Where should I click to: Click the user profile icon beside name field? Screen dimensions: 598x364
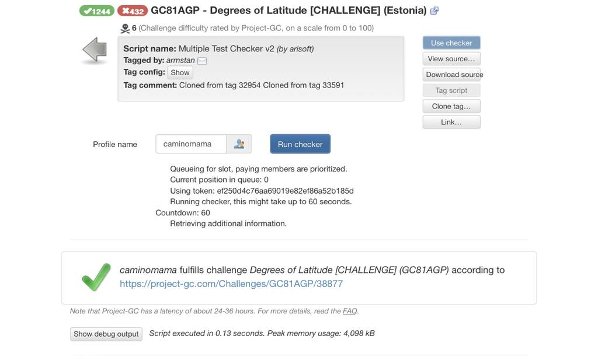(239, 144)
